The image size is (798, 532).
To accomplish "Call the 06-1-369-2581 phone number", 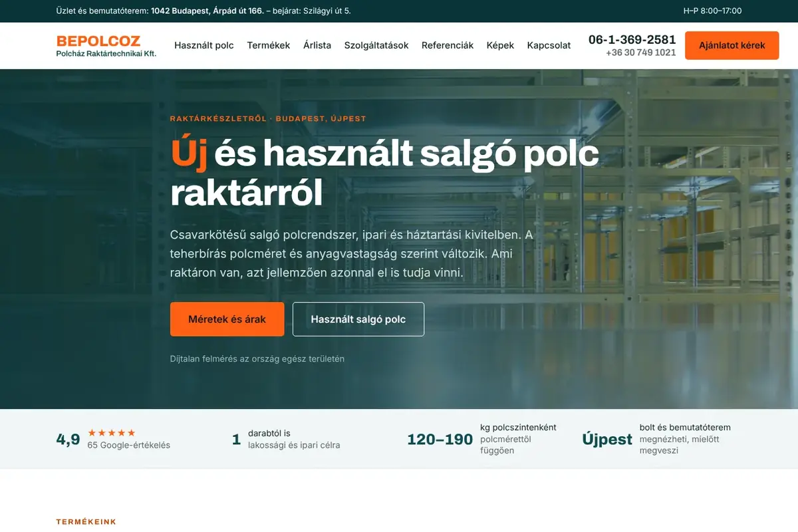I will 632,39.
